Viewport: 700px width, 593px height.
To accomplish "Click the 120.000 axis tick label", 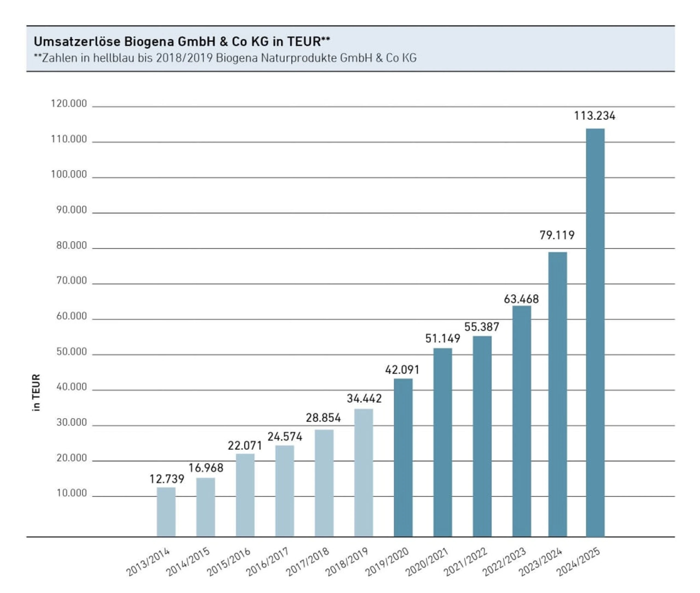I will pos(69,104).
